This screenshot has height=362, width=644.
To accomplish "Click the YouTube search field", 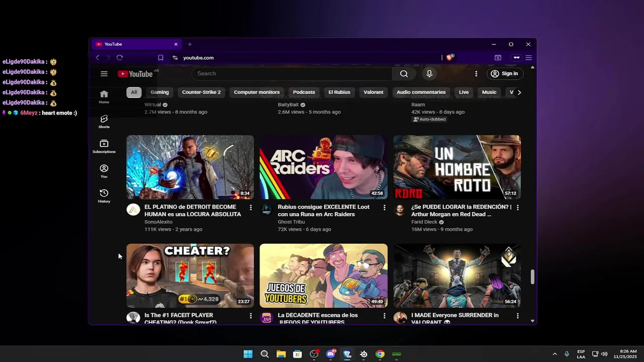I will 292,74.
